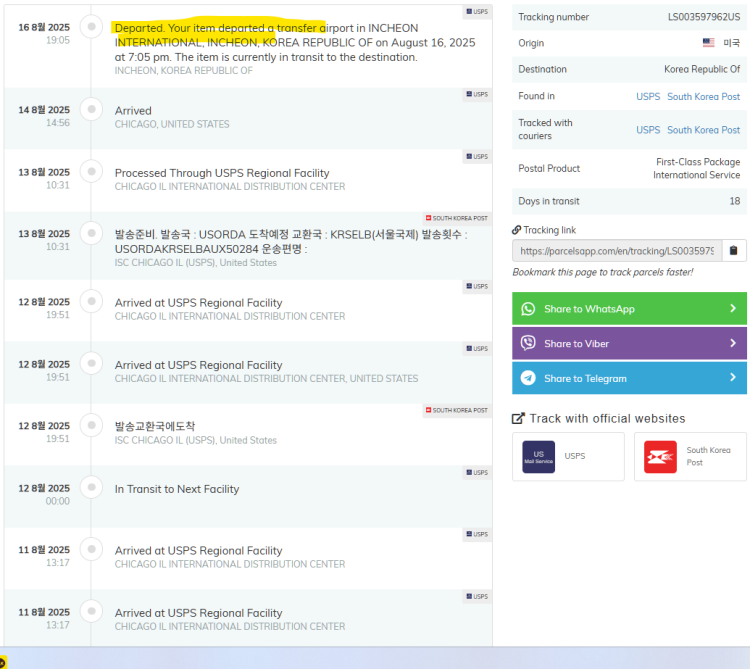Click 'INCHEON, KOREA REPUBLIC OF' location text
This screenshot has width=750, height=669.
coord(183,71)
